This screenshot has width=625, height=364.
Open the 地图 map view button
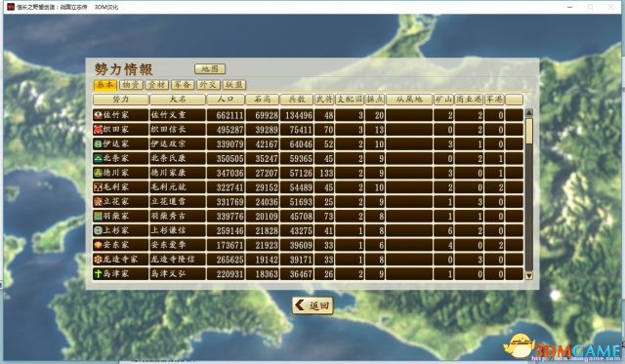(210, 69)
